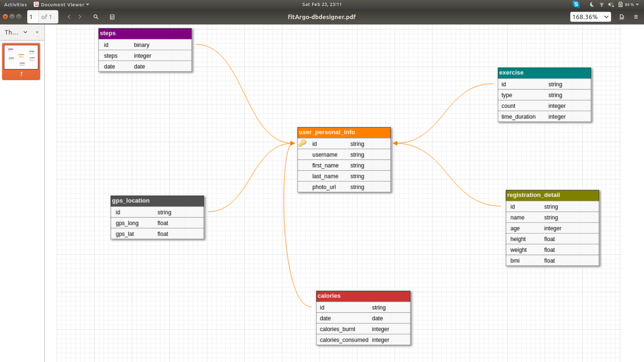Viewport: 644px width, 362px height.
Task: Go to the next page arrow
Action: [x=80, y=17]
